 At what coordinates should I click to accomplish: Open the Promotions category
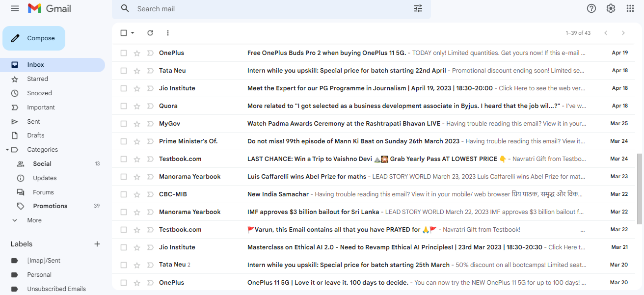pyautogui.click(x=50, y=206)
